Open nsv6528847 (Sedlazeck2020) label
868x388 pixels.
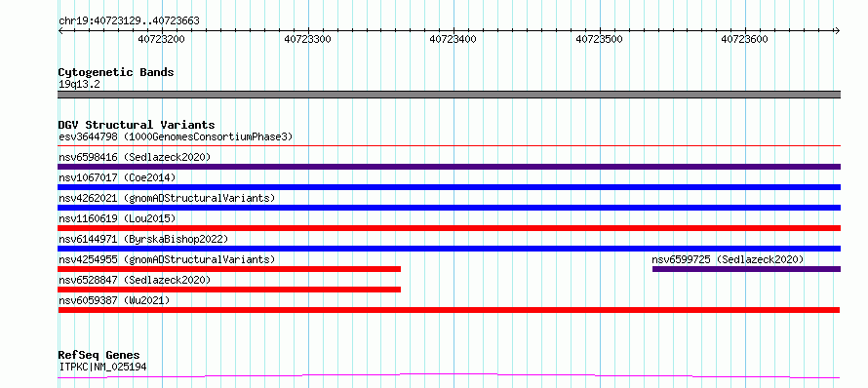[135, 280]
